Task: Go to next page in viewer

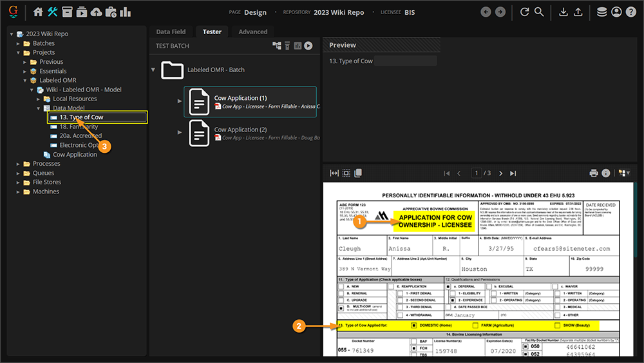Action: [499, 173]
